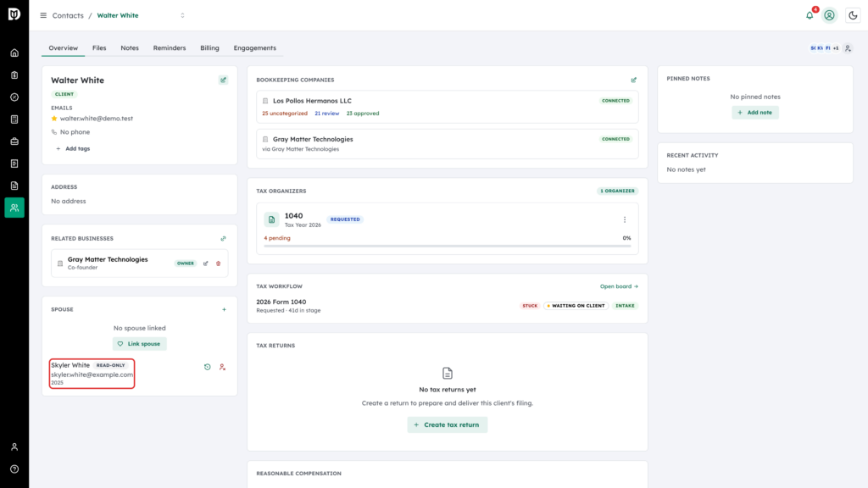Remove Skyler White spouse record
The image size is (868, 488).
coord(223,367)
